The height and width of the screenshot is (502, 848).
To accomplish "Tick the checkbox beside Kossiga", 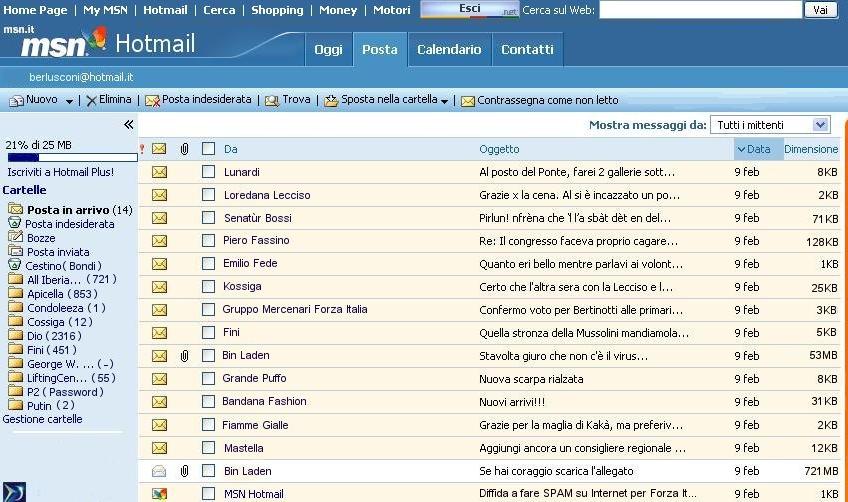I will pos(208,287).
